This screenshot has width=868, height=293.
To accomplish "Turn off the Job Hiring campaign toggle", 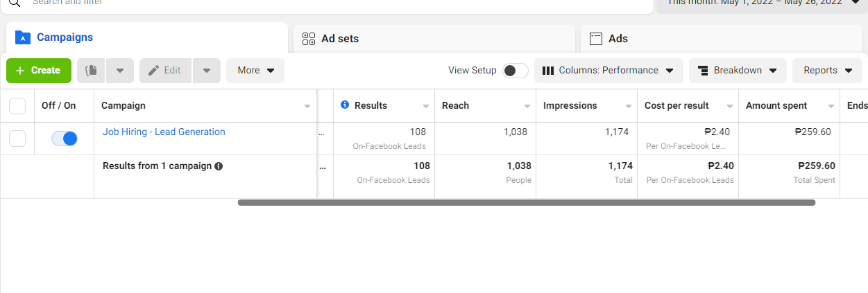I will pos(65,139).
